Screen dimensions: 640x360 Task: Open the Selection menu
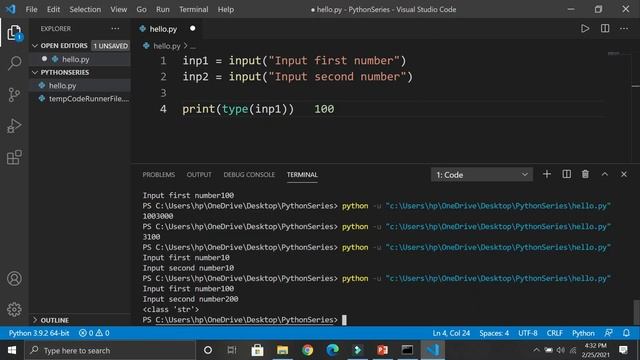pos(85,9)
